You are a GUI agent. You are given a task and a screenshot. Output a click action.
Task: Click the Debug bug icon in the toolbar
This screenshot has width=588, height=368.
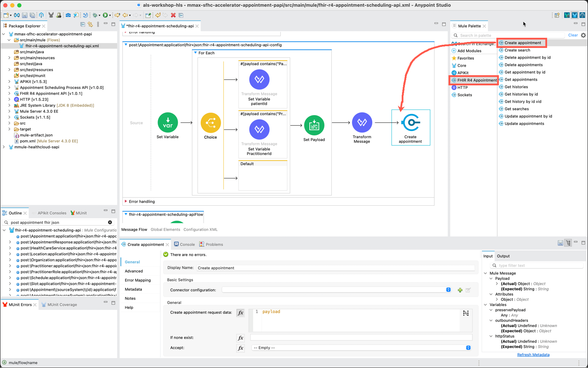click(x=95, y=15)
